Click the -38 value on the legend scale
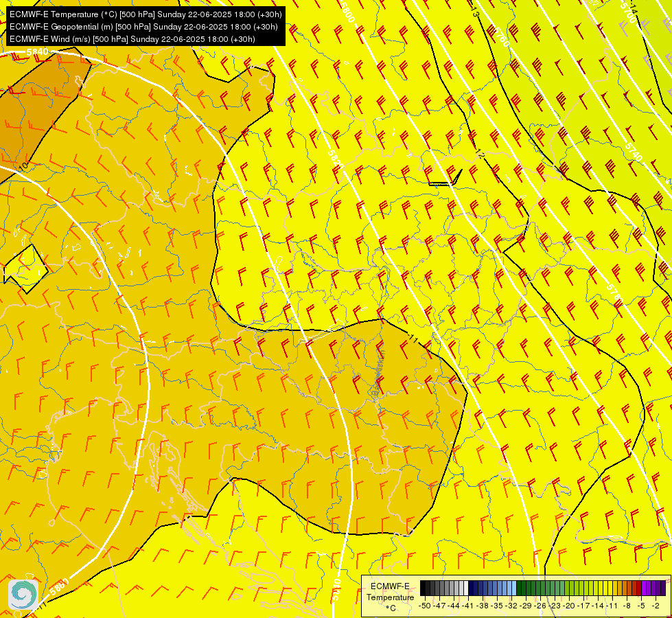This screenshot has height=618, width=672. pos(482,606)
